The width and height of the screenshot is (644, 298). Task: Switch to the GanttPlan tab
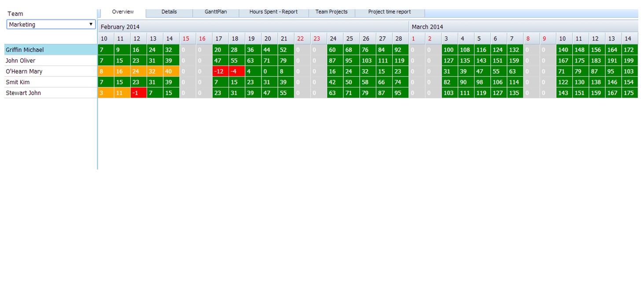click(x=216, y=12)
